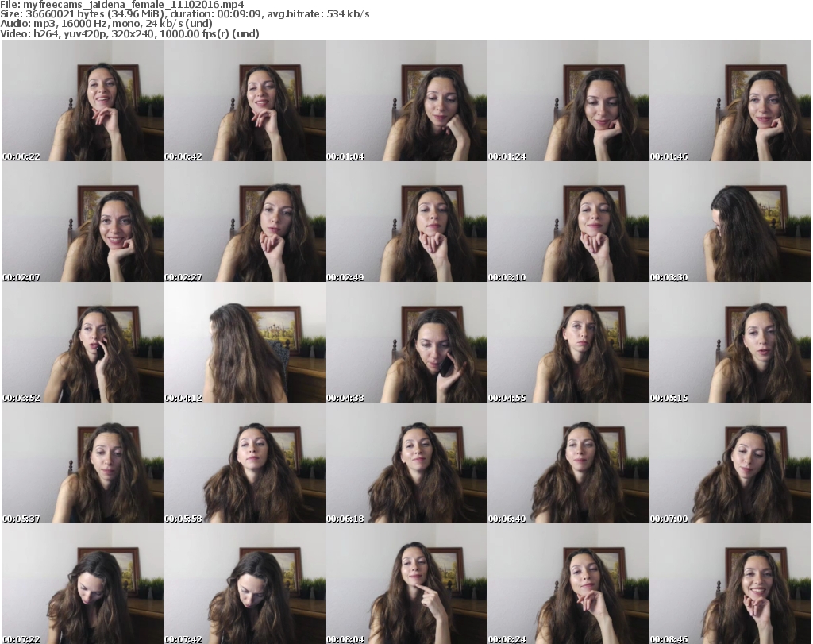Image resolution: width=813 pixels, height=644 pixels.
Task: Select the frame stamped 00:07:00
Action: (x=730, y=463)
